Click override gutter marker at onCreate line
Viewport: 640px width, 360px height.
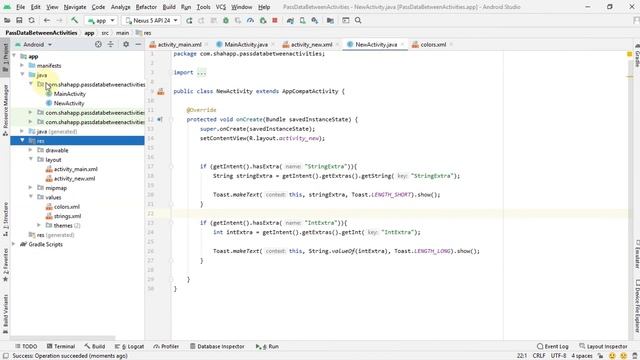click(x=160, y=120)
